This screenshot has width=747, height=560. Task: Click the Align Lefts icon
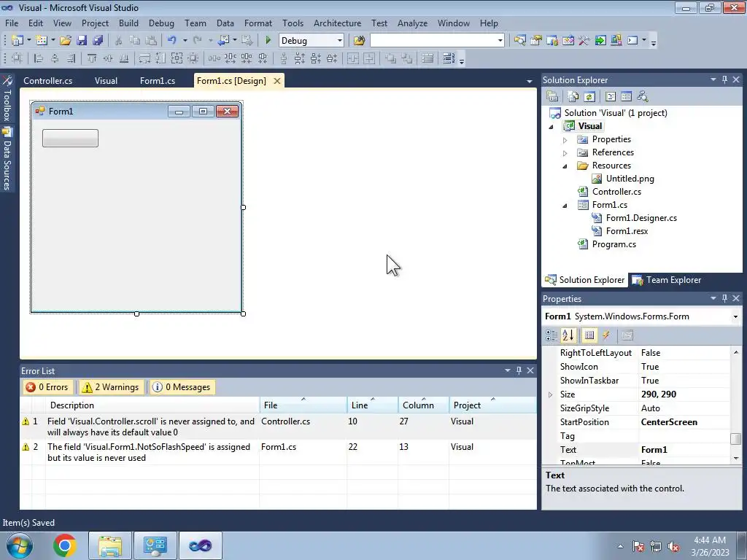coord(39,58)
